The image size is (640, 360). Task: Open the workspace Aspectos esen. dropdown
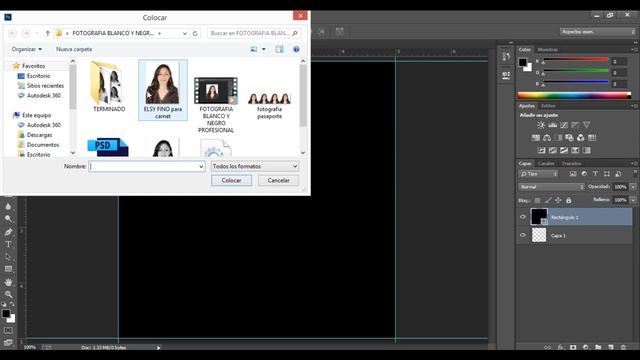(598, 32)
